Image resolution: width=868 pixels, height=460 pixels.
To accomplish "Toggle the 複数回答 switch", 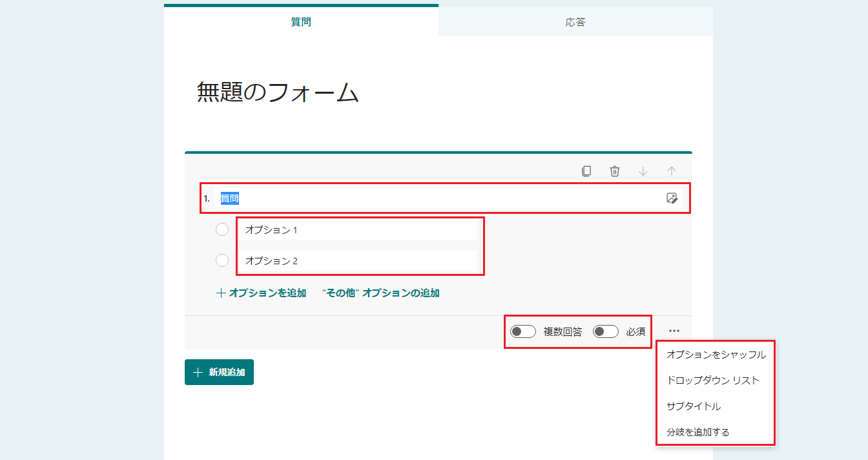I will tap(522, 331).
